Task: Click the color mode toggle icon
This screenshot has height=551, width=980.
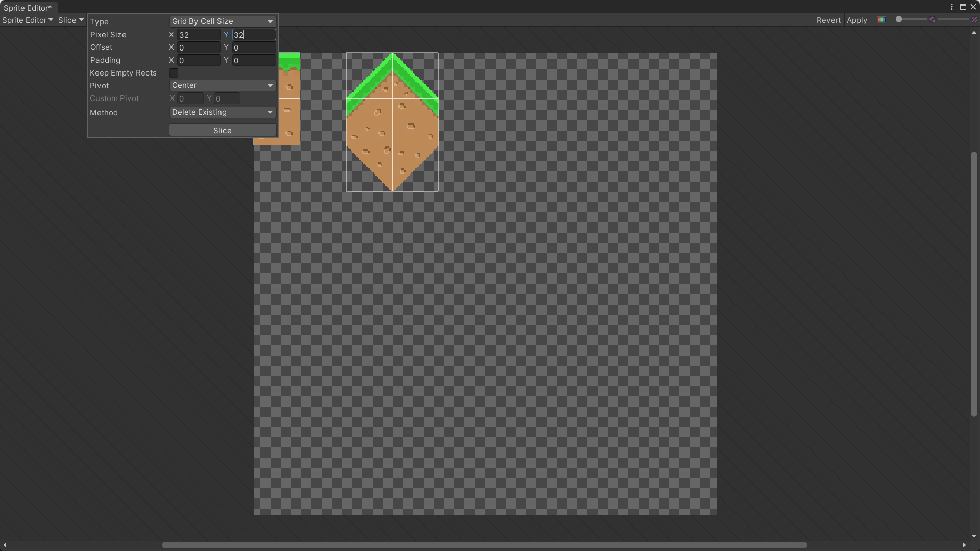Action: pyautogui.click(x=881, y=19)
